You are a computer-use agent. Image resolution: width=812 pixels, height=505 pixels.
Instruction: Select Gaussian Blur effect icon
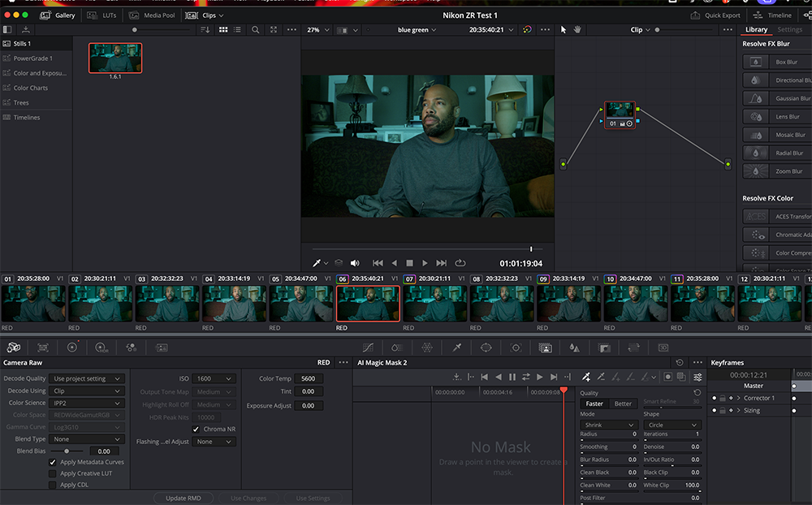756,98
